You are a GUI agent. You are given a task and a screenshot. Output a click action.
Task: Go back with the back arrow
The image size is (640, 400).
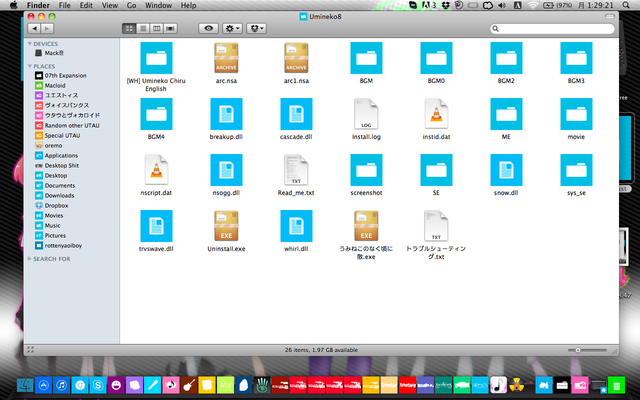(34, 28)
